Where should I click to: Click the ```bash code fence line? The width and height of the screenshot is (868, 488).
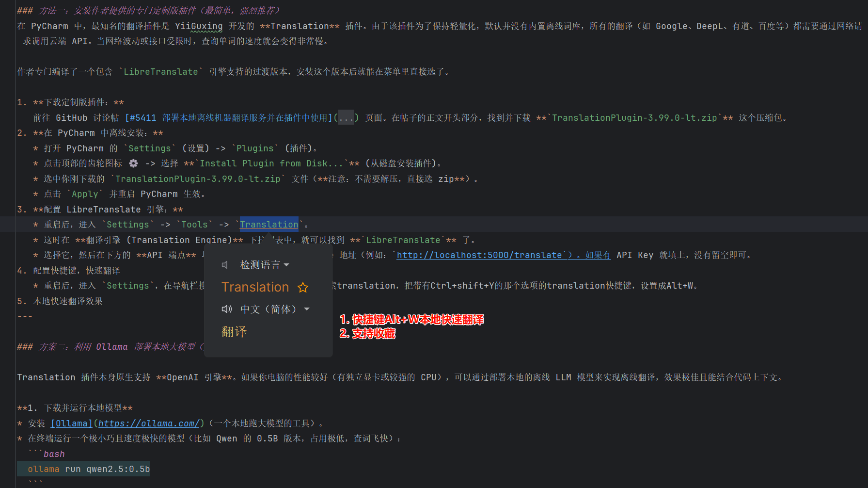point(47,454)
